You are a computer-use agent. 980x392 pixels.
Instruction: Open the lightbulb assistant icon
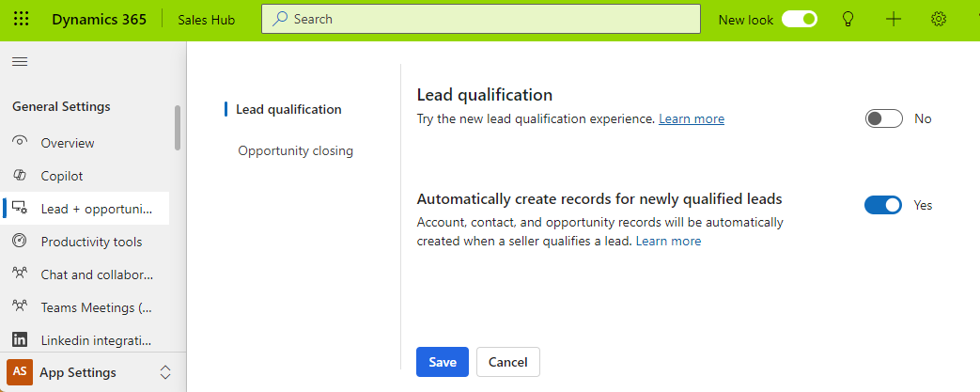tap(848, 20)
